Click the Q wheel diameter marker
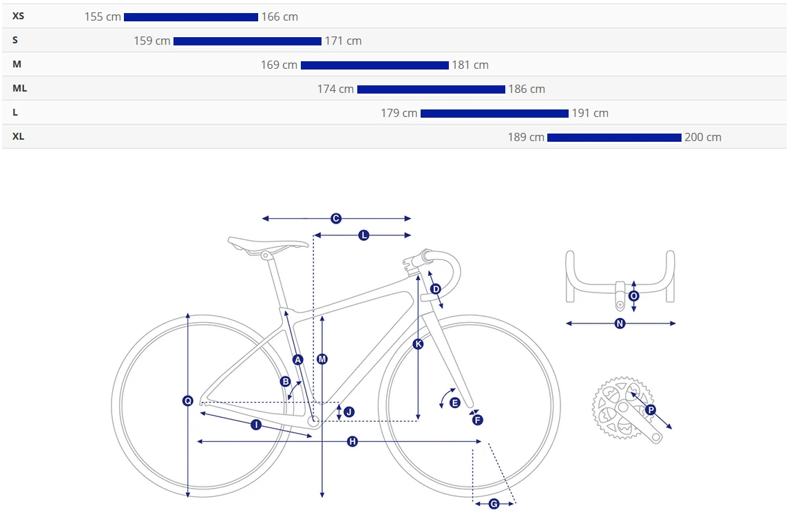The image size is (791, 532). pyautogui.click(x=188, y=401)
